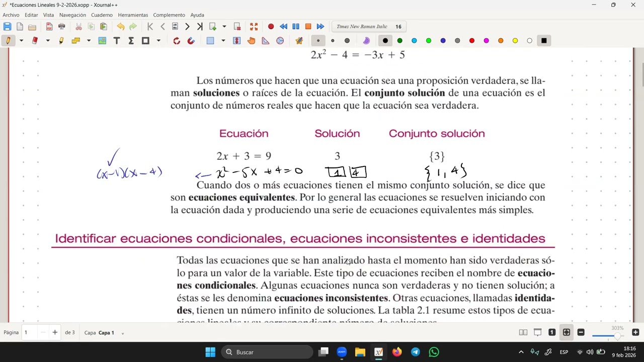
Task: Select the Hand tool
Action: [x=251, y=41]
